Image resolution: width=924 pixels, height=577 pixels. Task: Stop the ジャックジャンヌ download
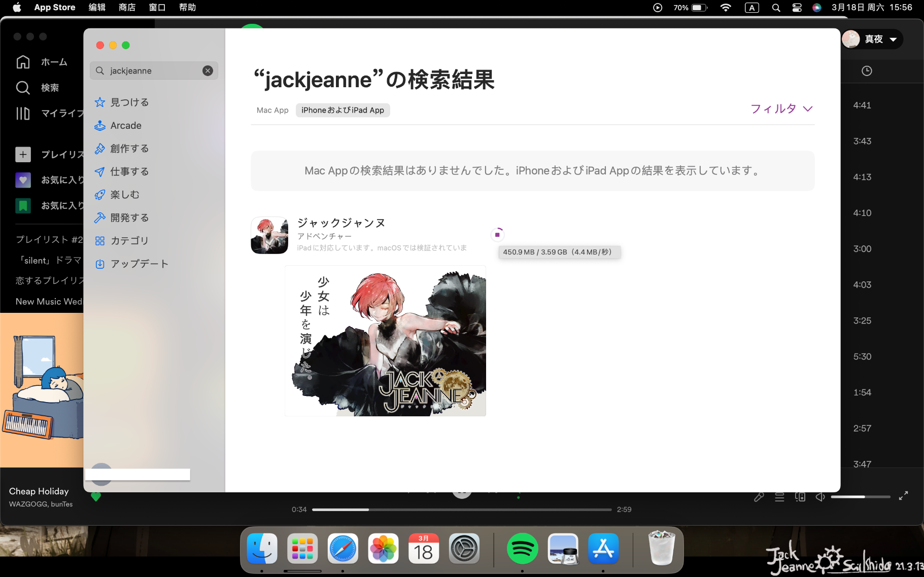click(497, 235)
